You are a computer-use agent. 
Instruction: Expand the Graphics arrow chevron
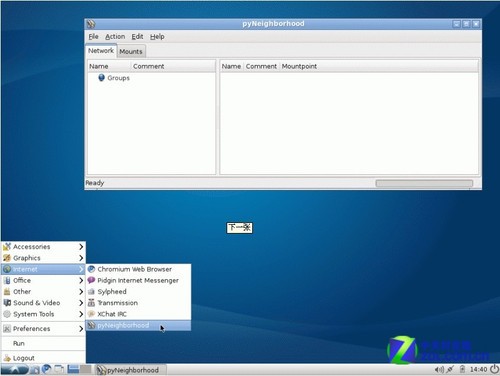click(81, 258)
